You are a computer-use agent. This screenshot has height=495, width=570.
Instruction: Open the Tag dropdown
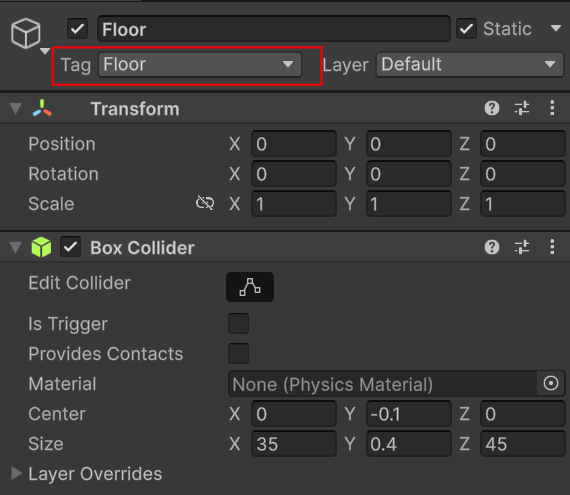[200, 65]
